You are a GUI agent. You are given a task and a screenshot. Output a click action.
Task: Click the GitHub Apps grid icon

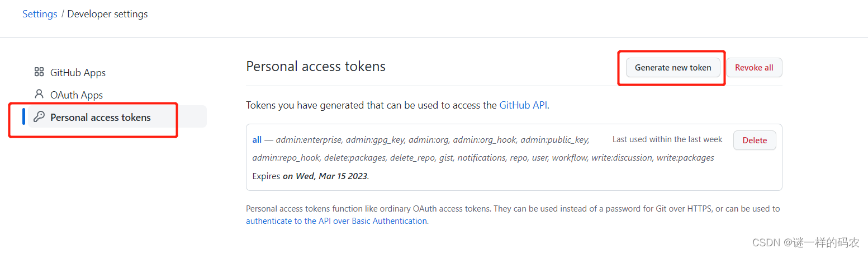[x=39, y=72]
